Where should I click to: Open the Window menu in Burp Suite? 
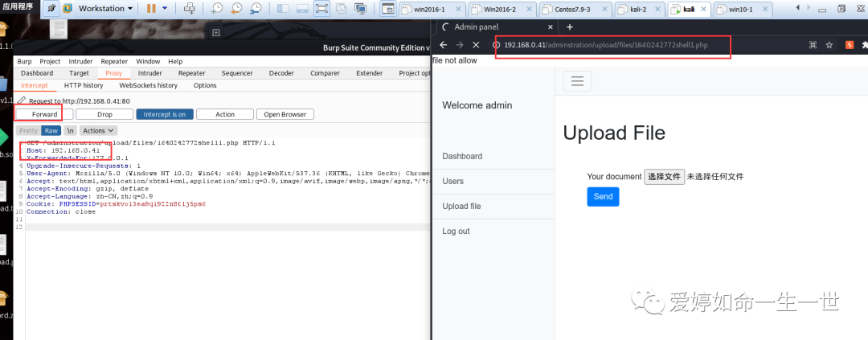[148, 61]
